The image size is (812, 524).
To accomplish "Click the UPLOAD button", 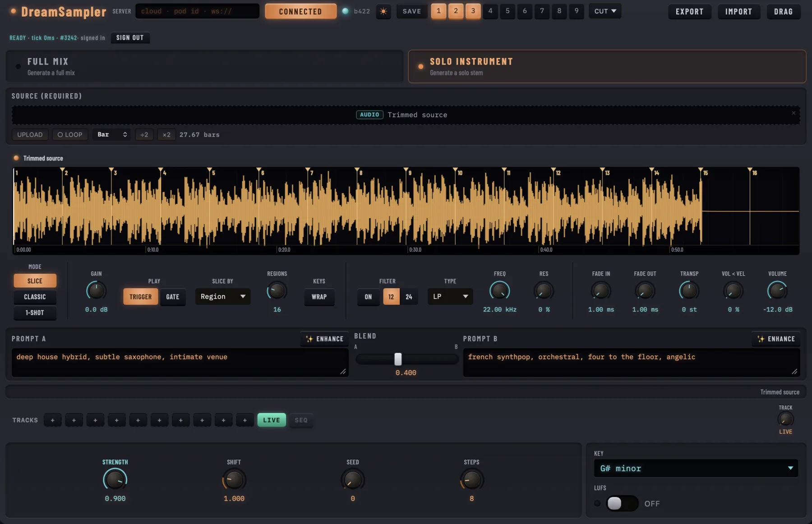I will click(x=30, y=134).
